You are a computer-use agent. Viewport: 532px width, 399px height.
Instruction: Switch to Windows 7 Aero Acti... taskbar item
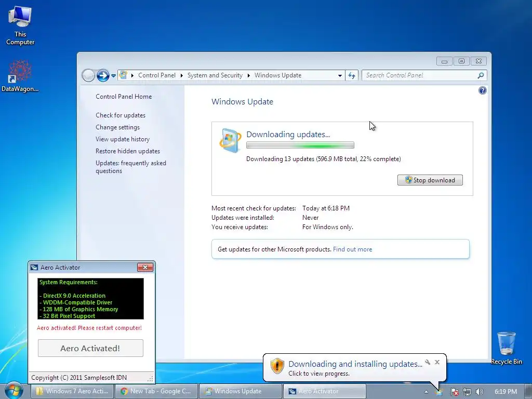(x=72, y=391)
